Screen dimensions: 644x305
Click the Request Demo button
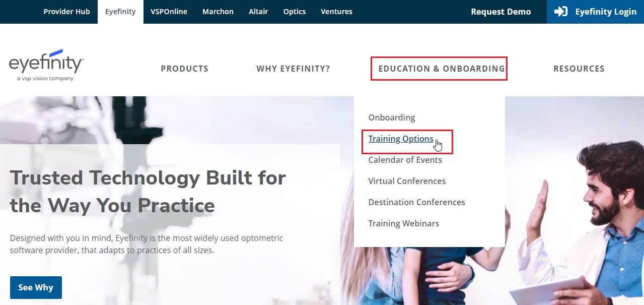(x=500, y=12)
